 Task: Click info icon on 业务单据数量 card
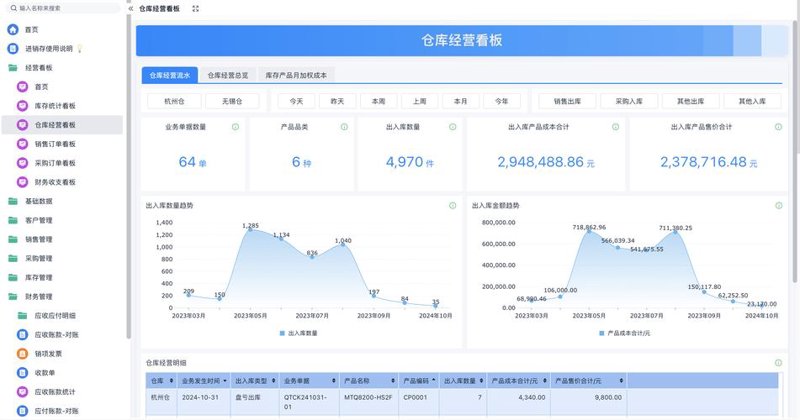[x=235, y=127]
